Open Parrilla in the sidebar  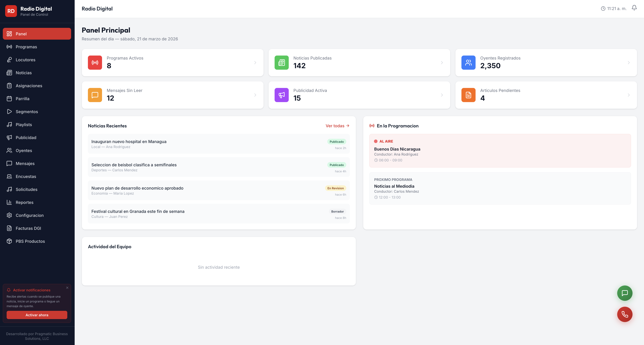(x=23, y=99)
